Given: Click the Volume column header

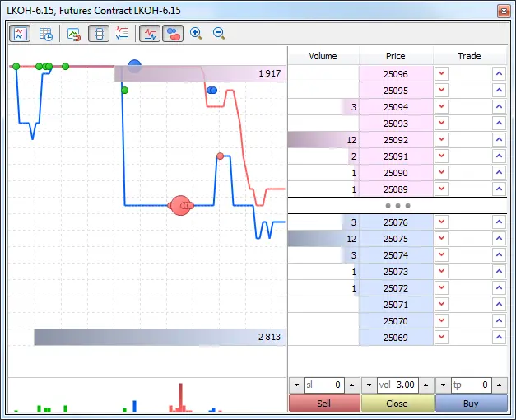Looking at the screenshot, I should point(323,56).
